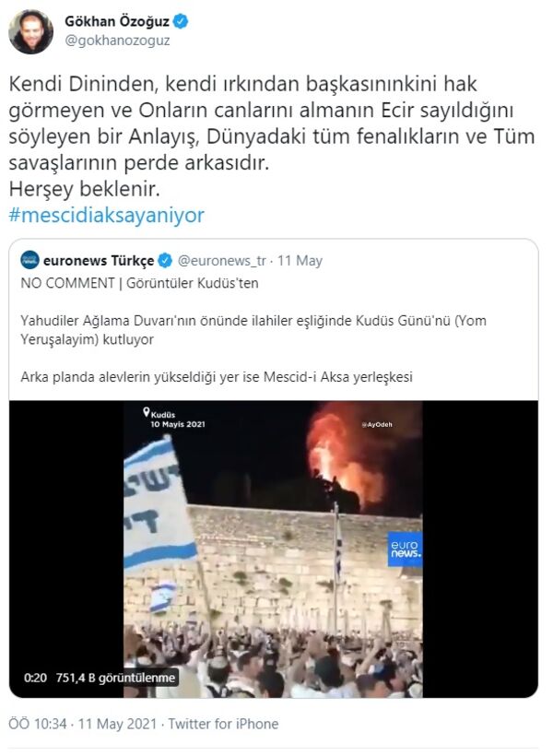This screenshot has height=756, width=553.
Task: Click the euronews logo watermark in video
Action: coord(405,549)
